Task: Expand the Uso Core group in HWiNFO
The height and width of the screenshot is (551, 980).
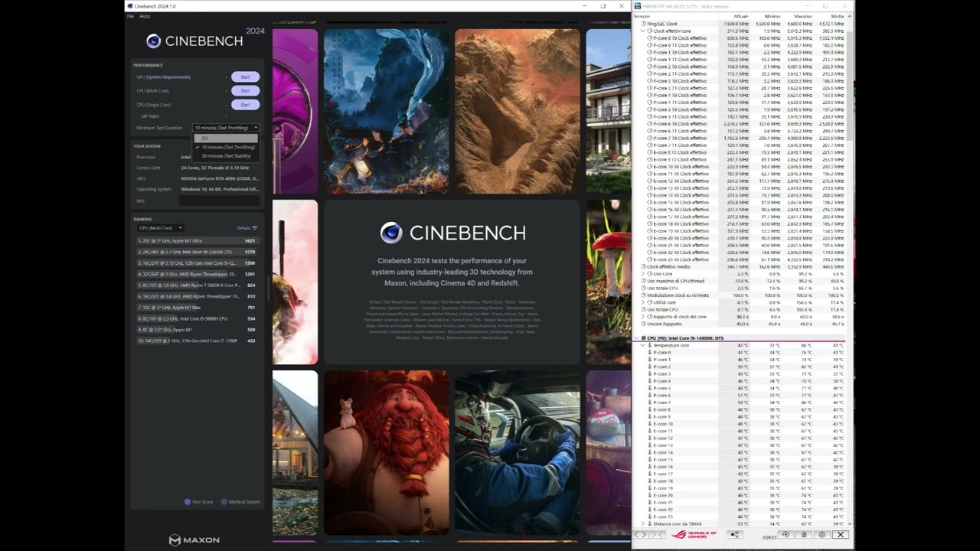Action: (643, 273)
